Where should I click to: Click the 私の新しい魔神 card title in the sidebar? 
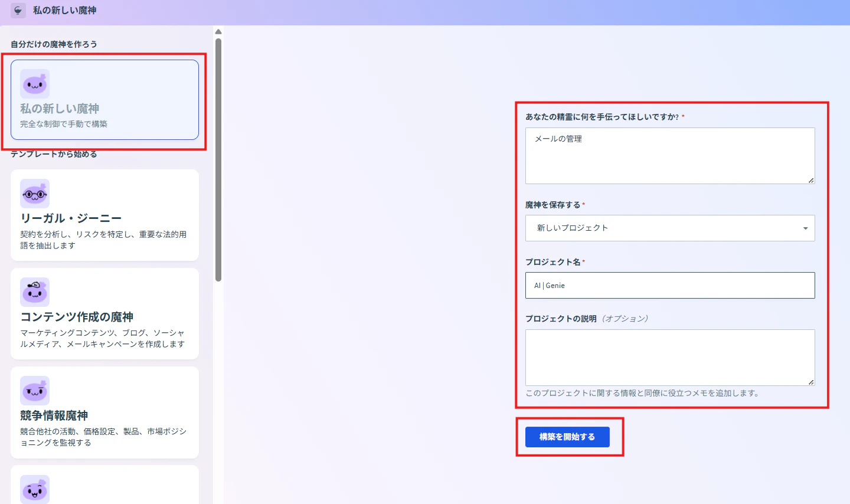click(60, 109)
